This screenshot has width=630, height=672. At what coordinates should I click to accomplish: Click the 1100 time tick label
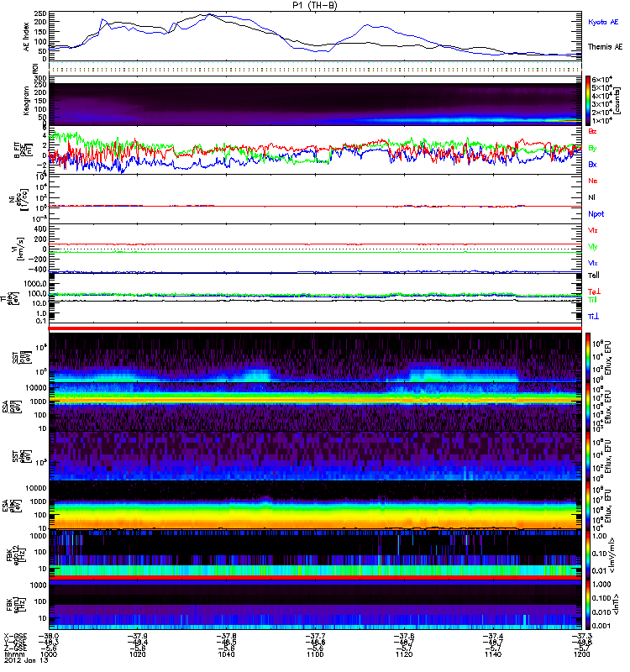[x=315, y=654]
